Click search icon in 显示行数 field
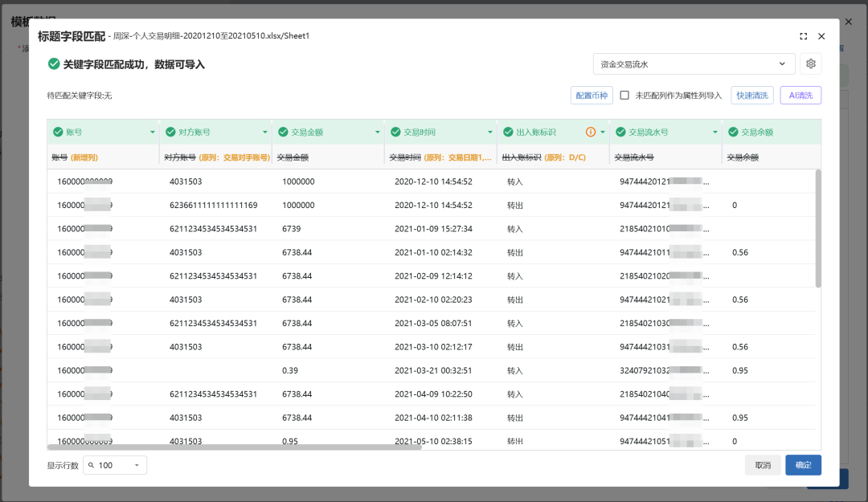868x502 pixels. [92, 466]
